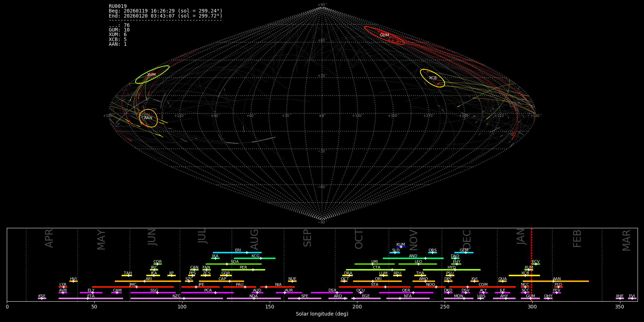Screen dimensions: 644x322
Task: Click the JAN month label in timeline
Action: [521, 236]
